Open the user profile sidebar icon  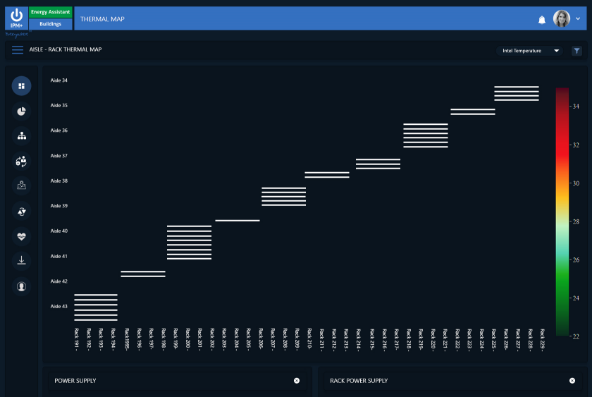click(22, 286)
